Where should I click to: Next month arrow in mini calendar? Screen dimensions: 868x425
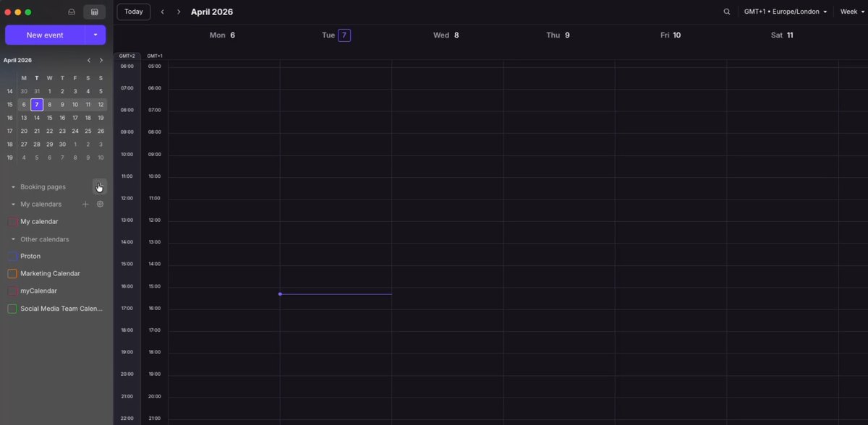pos(101,61)
